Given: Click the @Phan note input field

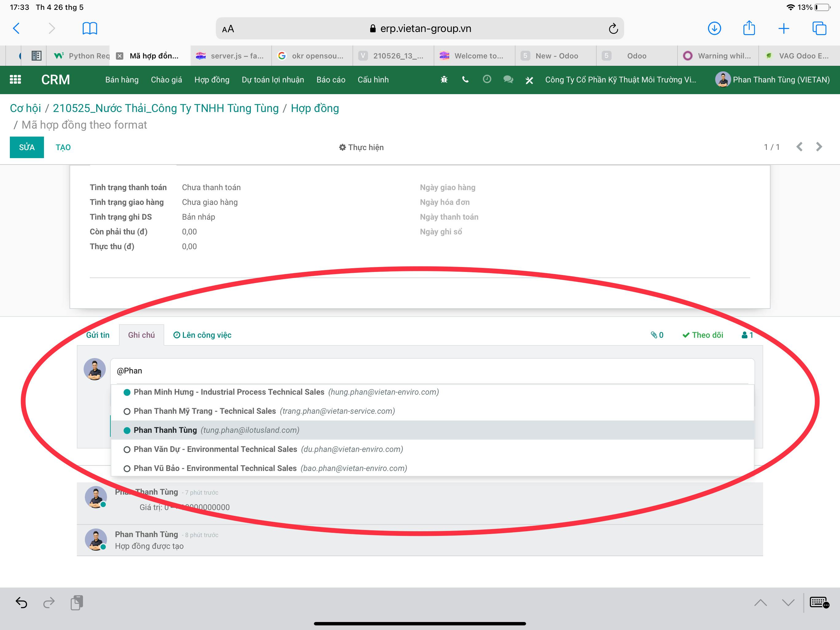Looking at the screenshot, I should pos(432,370).
